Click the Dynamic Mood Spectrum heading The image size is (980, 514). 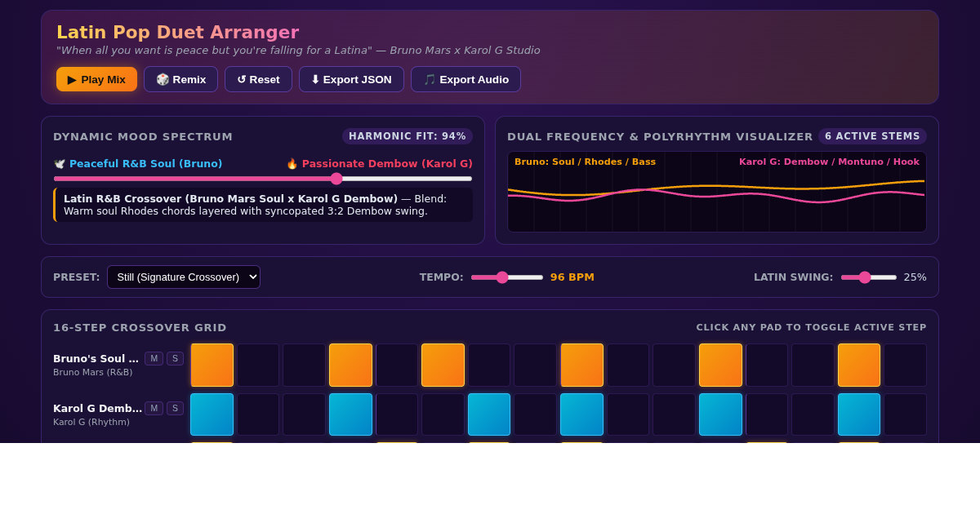tap(143, 136)
